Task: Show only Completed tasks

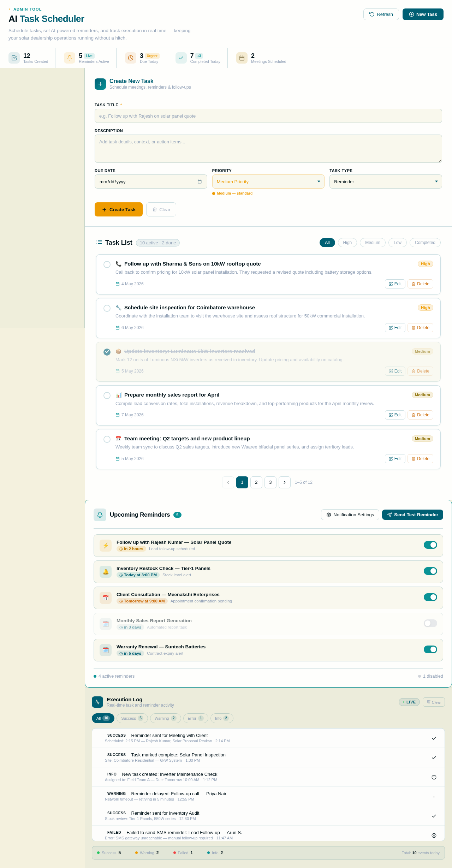Action: click(x=425, y=243)
